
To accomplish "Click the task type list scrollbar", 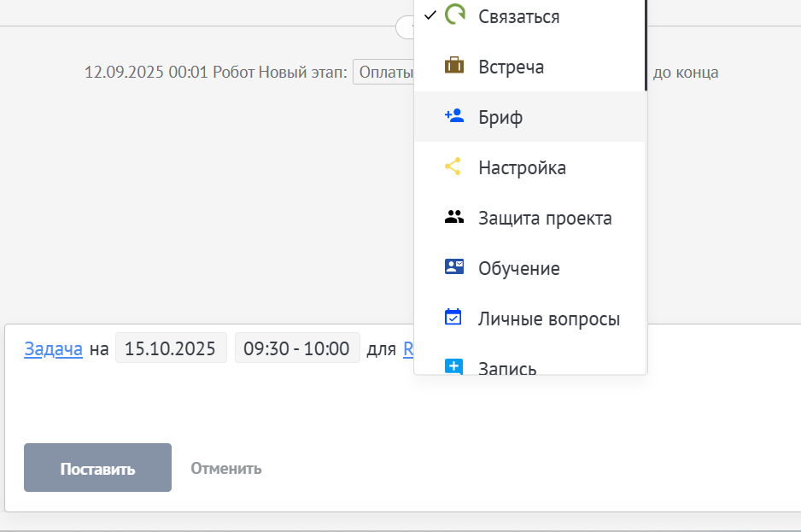I will point(646,43).
